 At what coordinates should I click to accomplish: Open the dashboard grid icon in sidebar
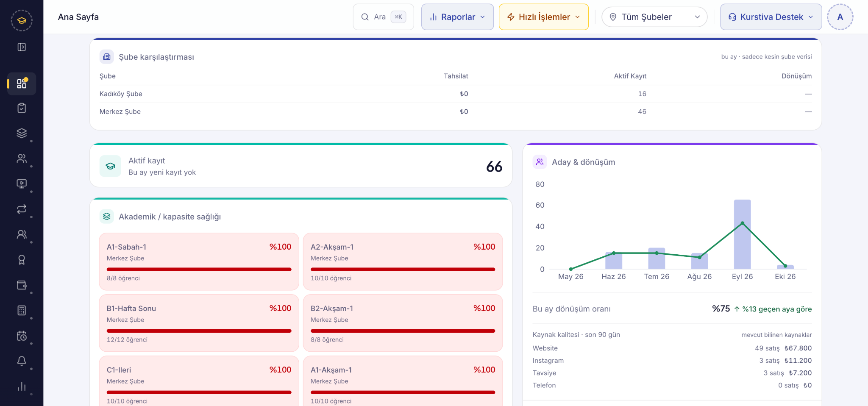[x=22, y=84]
